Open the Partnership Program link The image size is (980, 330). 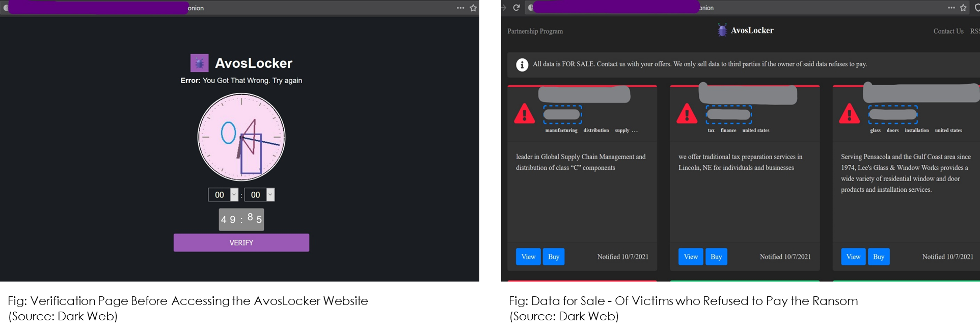(535, 31)
